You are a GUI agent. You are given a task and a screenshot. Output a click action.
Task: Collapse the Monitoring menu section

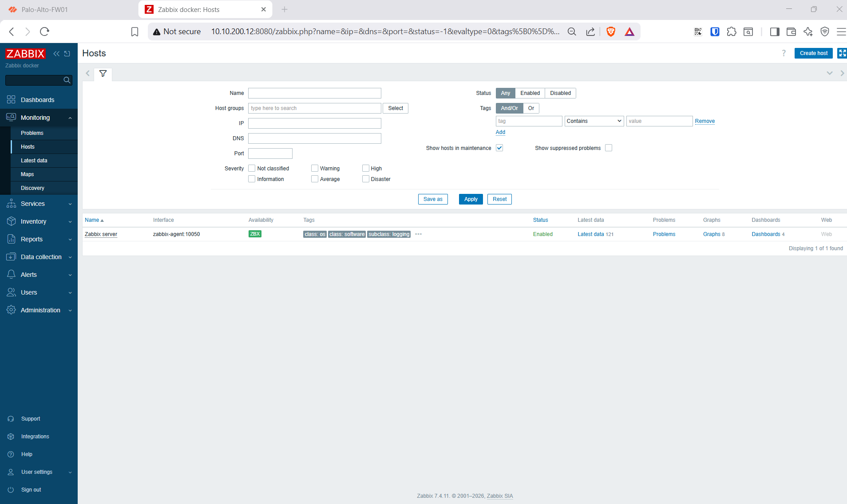click(x=39, y=118)
